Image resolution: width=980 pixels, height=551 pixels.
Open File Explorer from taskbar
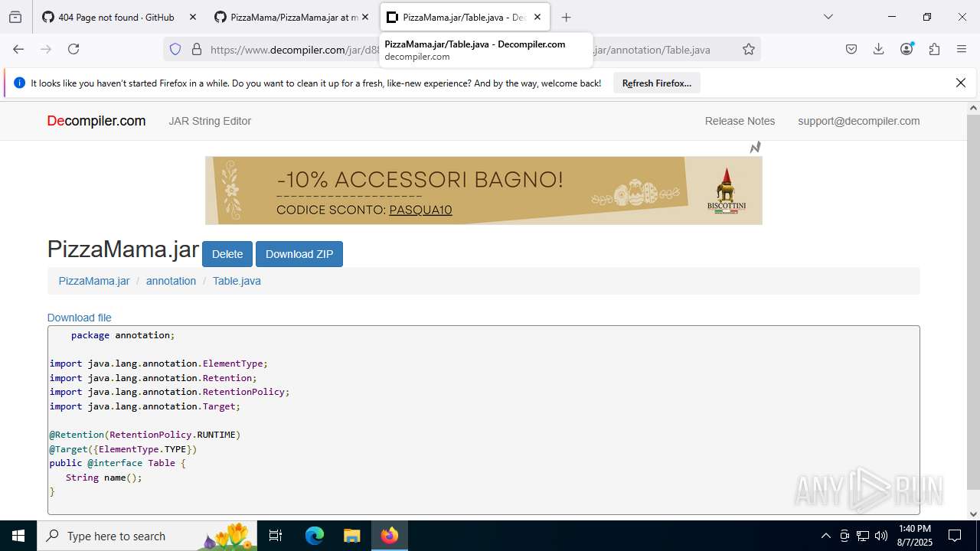pyautogui.click(x=351, y=536)
